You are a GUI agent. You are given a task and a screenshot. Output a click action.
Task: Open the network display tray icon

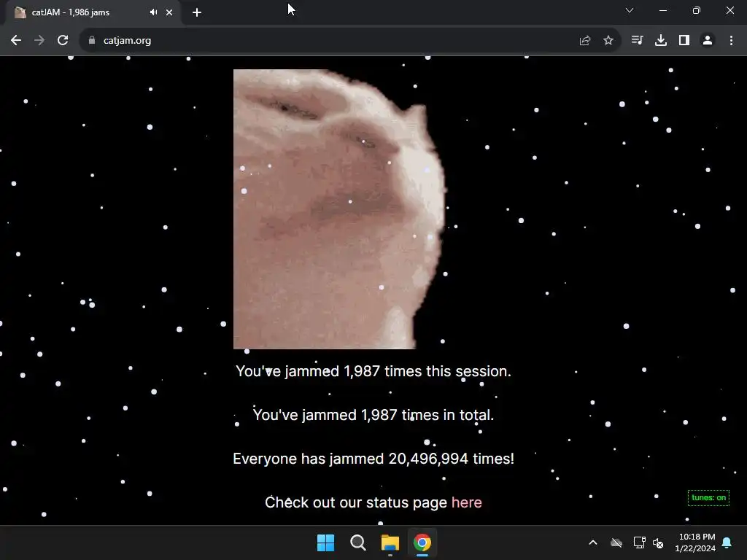pos(639,542)
